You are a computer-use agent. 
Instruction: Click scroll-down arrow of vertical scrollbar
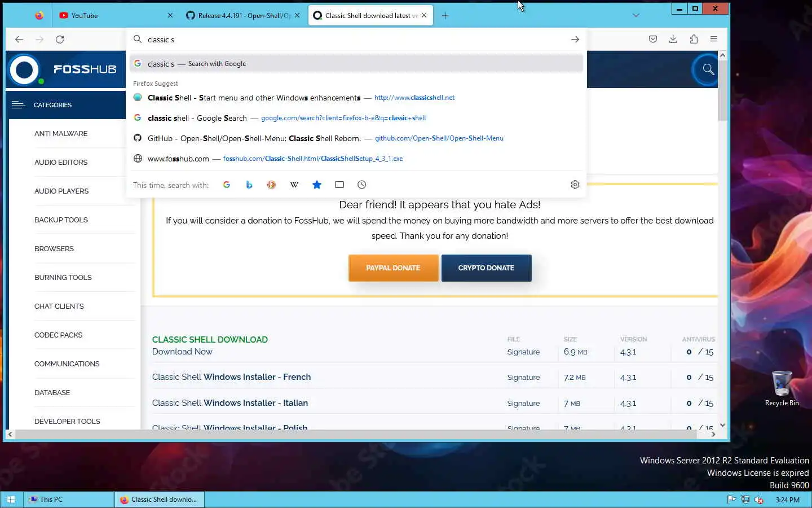coord(722,425)
